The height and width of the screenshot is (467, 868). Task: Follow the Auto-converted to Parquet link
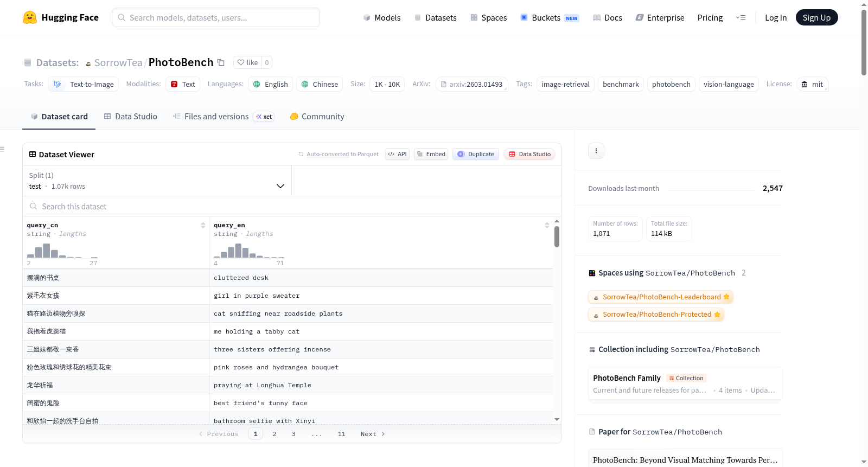click(x=328, y=154)
